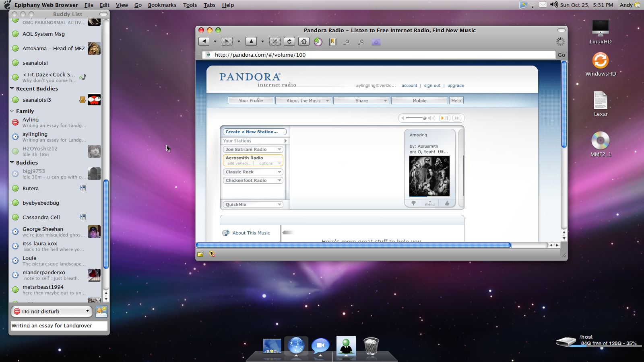
Task: Open the File menu
Action: coord(89,5)
